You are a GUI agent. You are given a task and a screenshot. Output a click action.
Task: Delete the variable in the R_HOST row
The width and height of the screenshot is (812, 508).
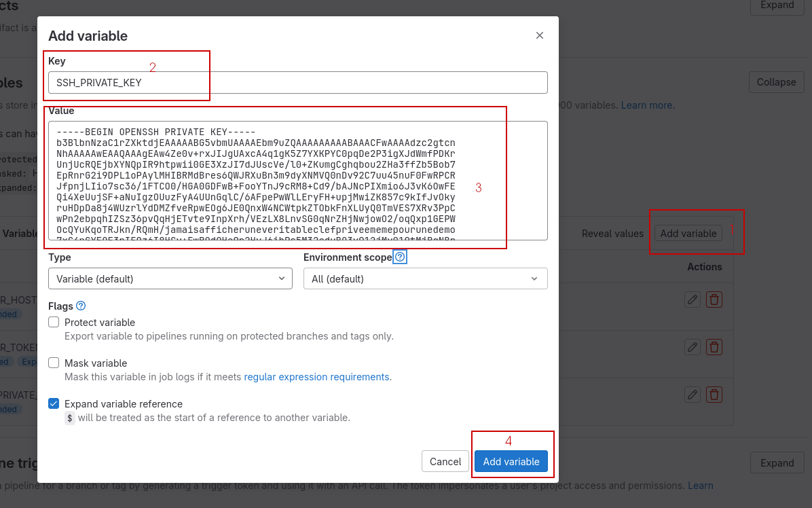point(714,300)
